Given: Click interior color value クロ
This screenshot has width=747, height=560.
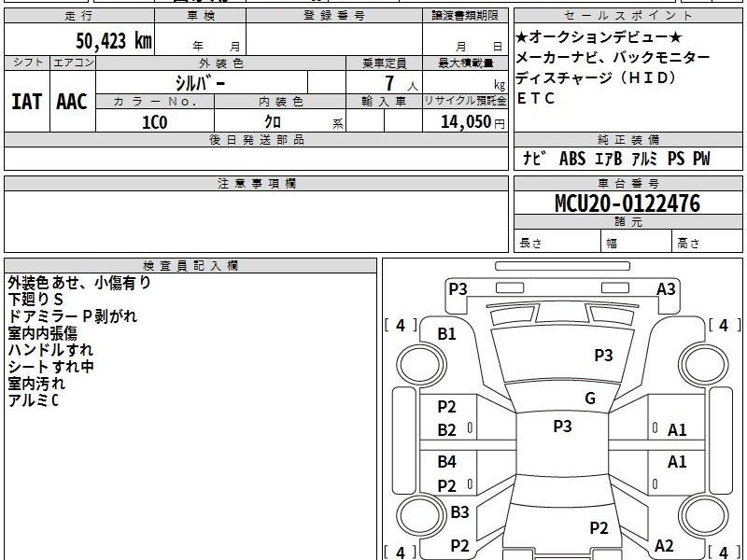Looking at the screenshot, I should pos(273,122).
